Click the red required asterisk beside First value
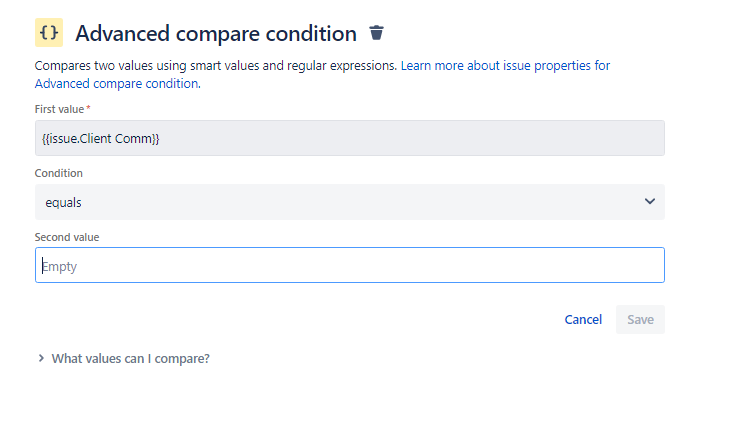The image size is (737, 428). point(88,108)
